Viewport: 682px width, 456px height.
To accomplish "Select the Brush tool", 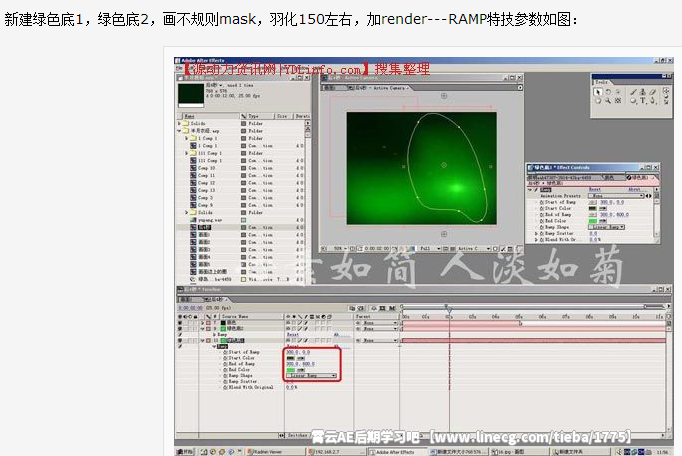I will (x=633, y=91).
